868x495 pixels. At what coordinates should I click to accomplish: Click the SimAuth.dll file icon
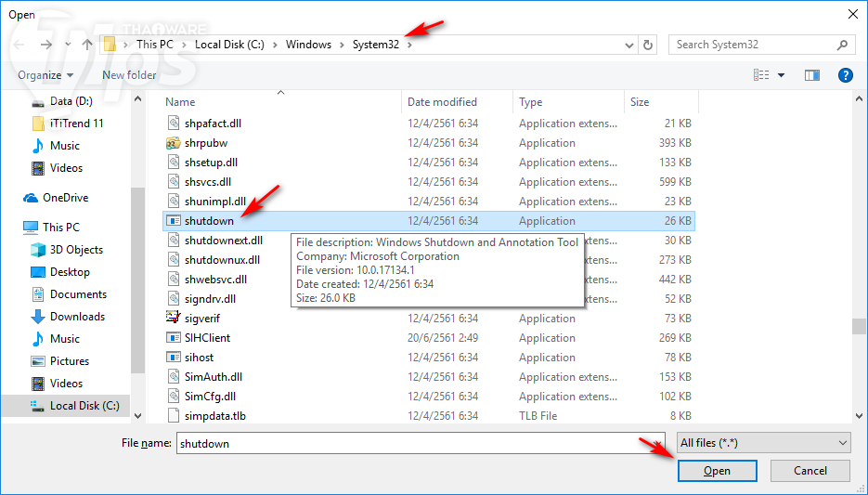(x=174, y=376)
